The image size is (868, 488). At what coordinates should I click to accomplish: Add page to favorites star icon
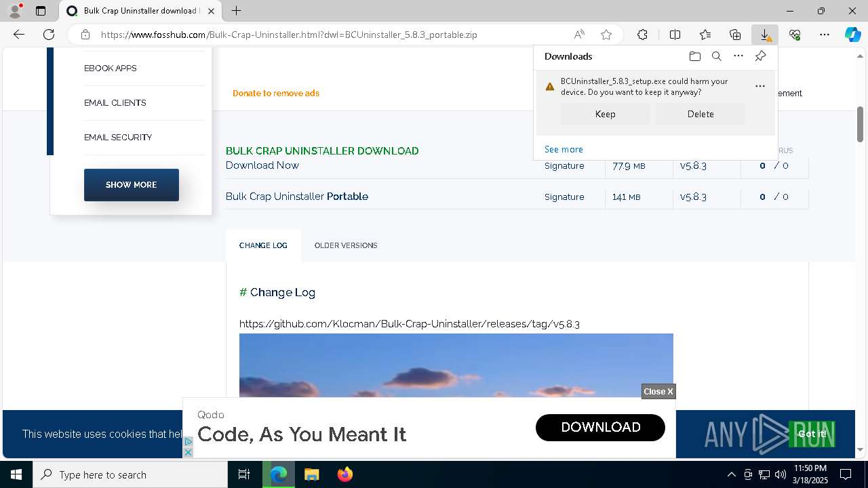(606, 35)
